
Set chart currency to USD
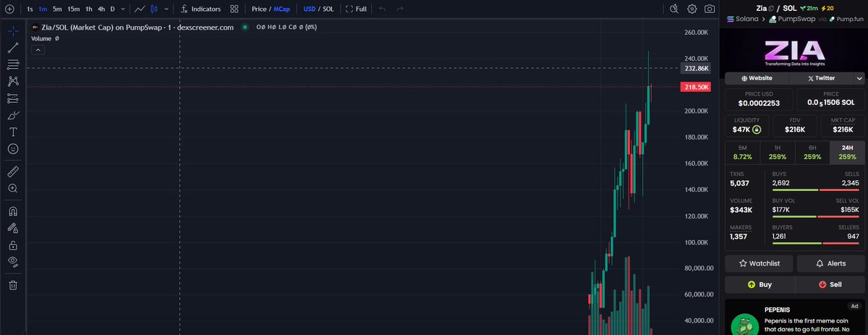(x=310, y=9)
